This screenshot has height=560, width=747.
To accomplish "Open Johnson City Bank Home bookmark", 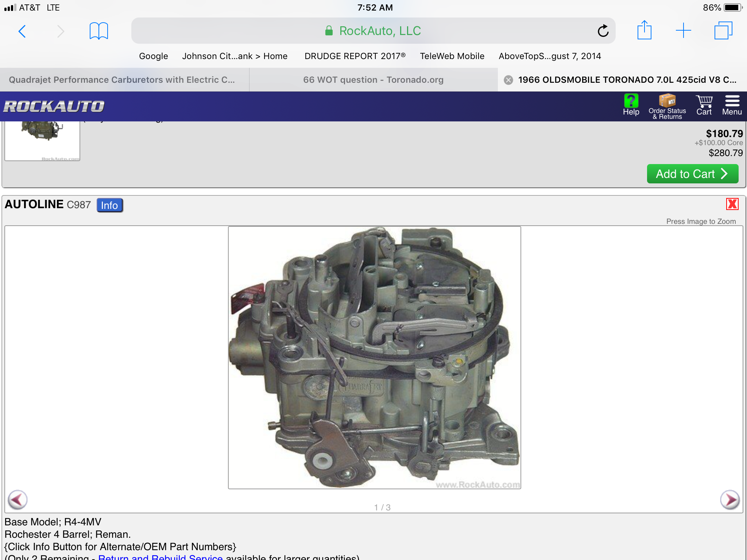I will (x=235, y=56).
